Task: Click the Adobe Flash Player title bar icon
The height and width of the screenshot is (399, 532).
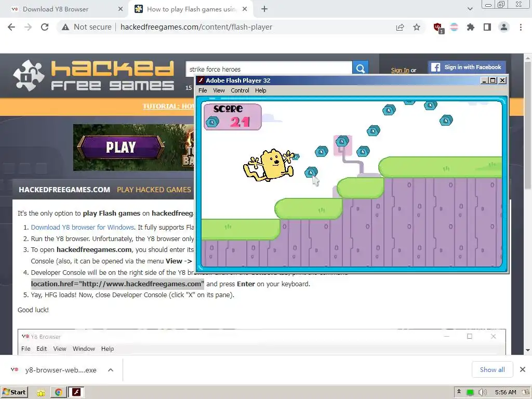Action: [201, 81]
